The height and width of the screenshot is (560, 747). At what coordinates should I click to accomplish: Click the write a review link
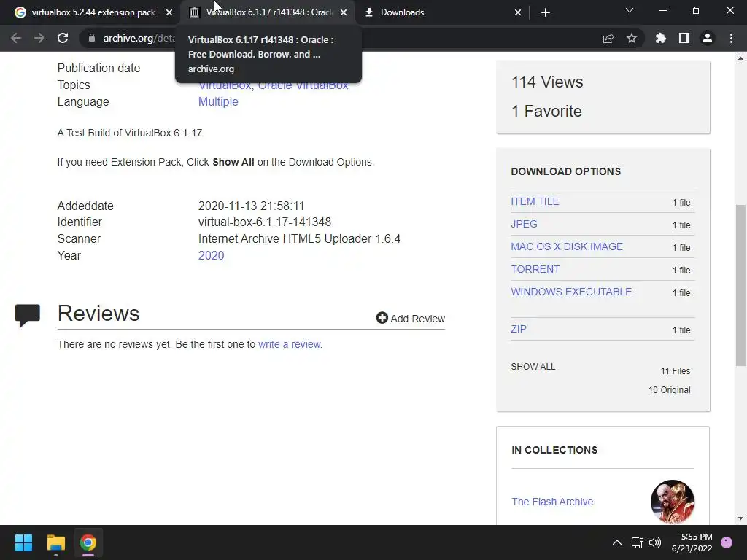290,344
